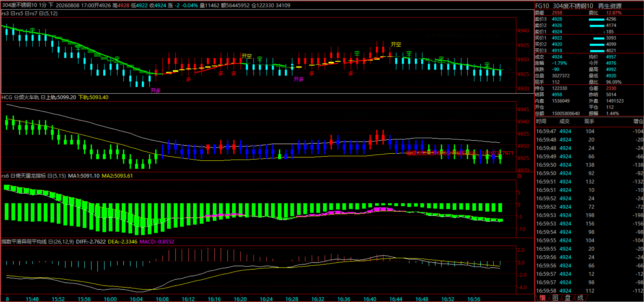This screenshot has width=644, height=302.
Task: Click the 下 indicator next to 1分
Action: coord(51,5)
